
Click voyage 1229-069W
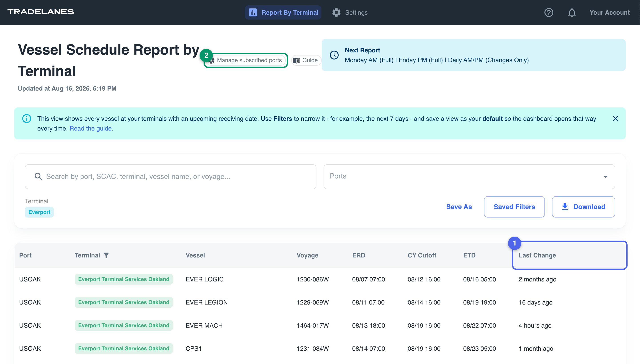313,302
